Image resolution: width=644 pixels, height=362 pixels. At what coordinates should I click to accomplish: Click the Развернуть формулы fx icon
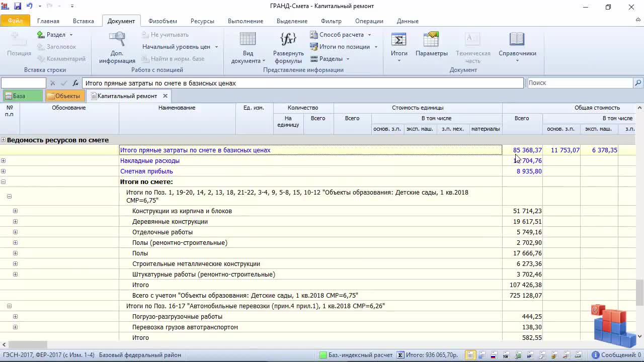tap(288, 39)
